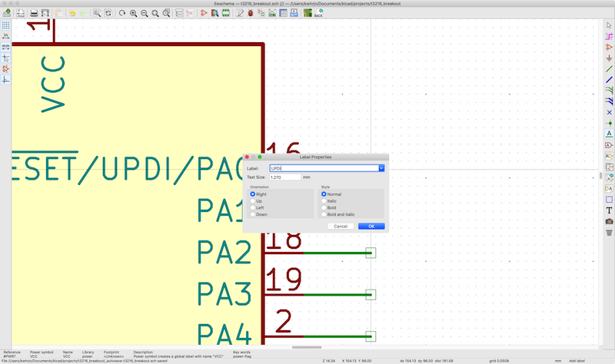Viewport: 615px width, 364px height.
Task: Click the horizontal scrollbar thumb
Action: click(307, 347)
